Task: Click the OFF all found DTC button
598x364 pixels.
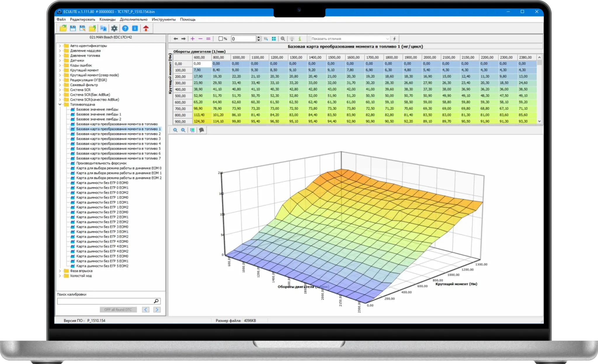Action: (118, 309)
